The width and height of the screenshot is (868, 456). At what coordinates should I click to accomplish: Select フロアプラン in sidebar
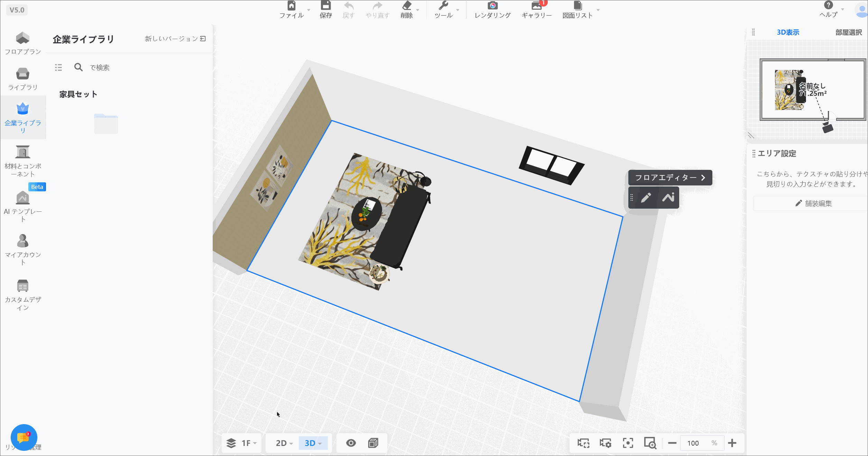click(23, 43)
